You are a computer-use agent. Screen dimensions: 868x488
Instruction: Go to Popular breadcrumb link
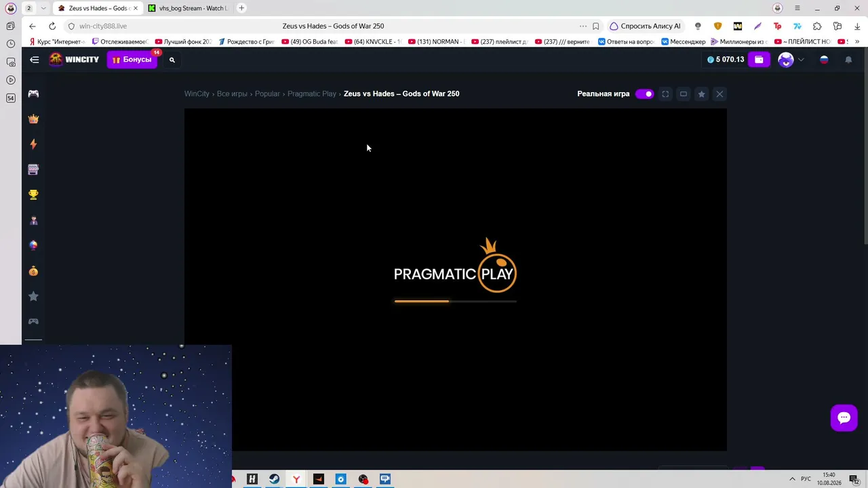[x=267, y=94]
